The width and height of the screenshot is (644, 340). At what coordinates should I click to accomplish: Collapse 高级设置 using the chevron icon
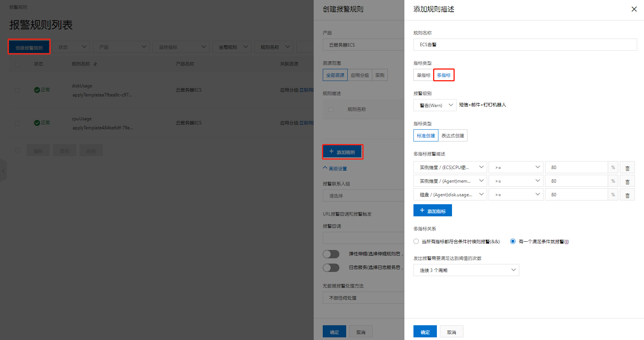pyautogui.click(x=325, y=168)
